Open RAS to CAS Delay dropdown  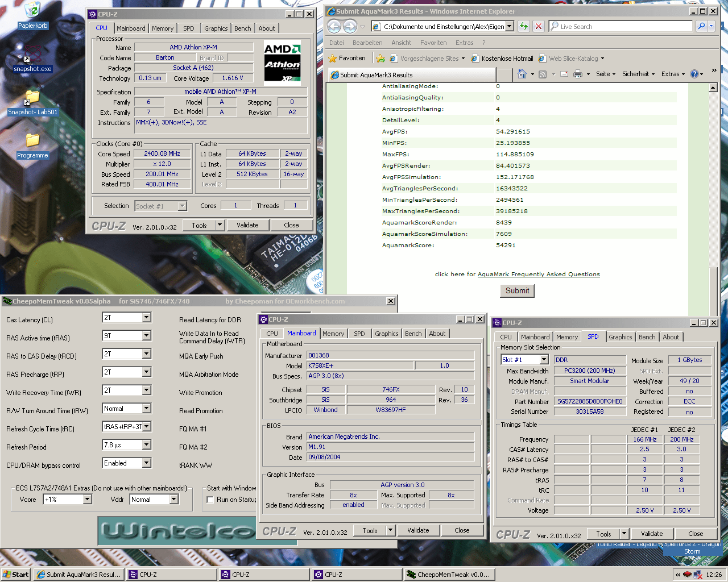pyautogui.click(x=146, y=354)
